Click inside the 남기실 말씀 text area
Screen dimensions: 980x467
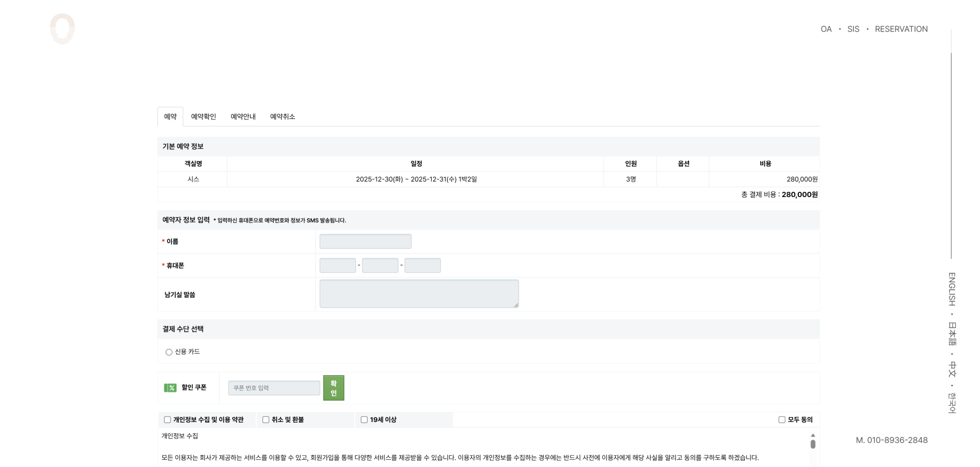pyautogui.click(x=419, y=293)
